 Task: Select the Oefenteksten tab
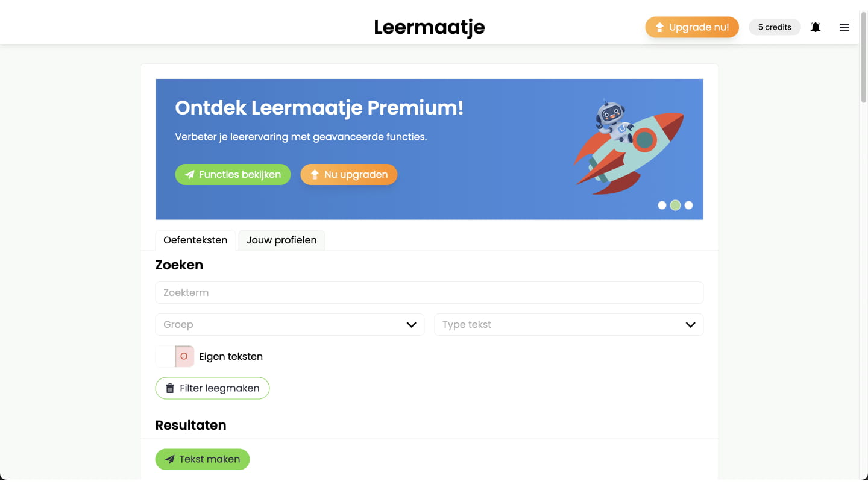click(x=195, y=240)
